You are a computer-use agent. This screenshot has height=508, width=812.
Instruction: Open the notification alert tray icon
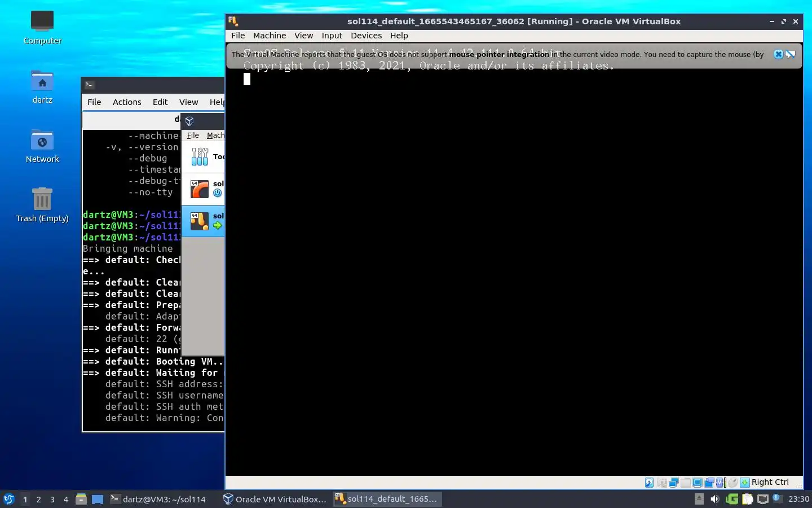click(x=778, y=498)
